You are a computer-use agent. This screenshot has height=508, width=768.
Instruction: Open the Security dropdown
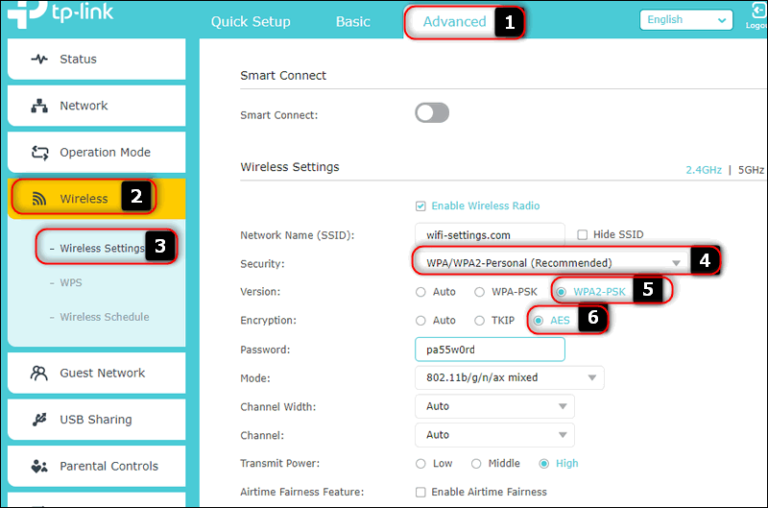pyautogui.click(x=550, y=263)
